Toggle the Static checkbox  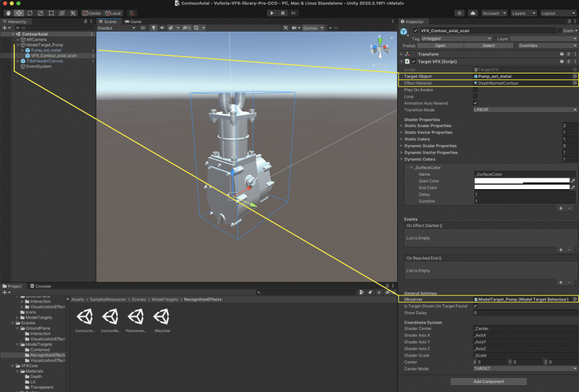point(559,31)
